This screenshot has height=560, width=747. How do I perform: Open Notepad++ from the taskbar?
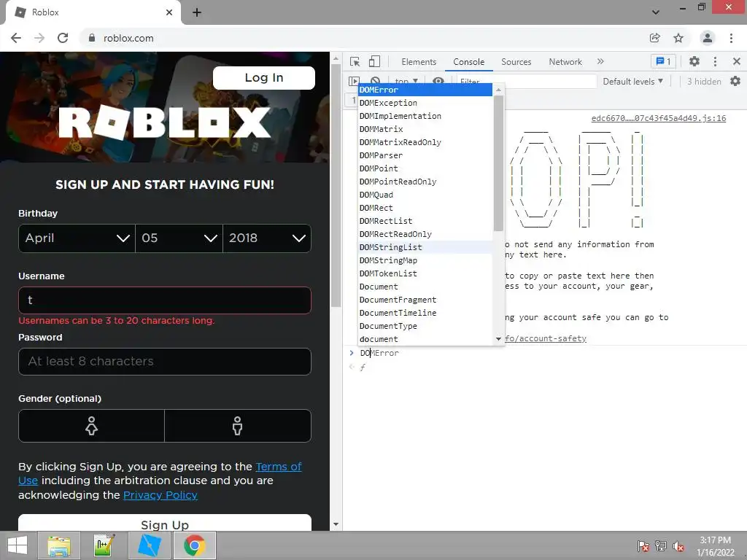coord(104,545)
